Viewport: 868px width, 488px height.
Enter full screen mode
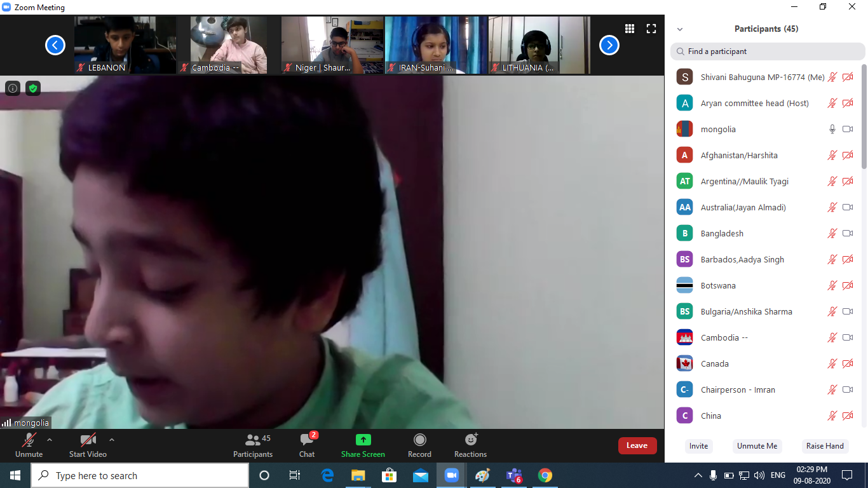pyautogui.click(x=651, y=29)
